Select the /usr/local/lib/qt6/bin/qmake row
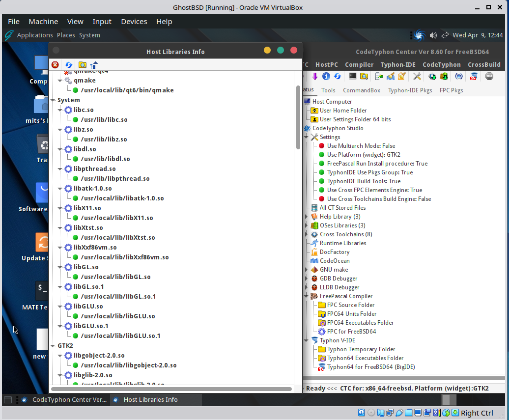 click(x=127, y=90)
